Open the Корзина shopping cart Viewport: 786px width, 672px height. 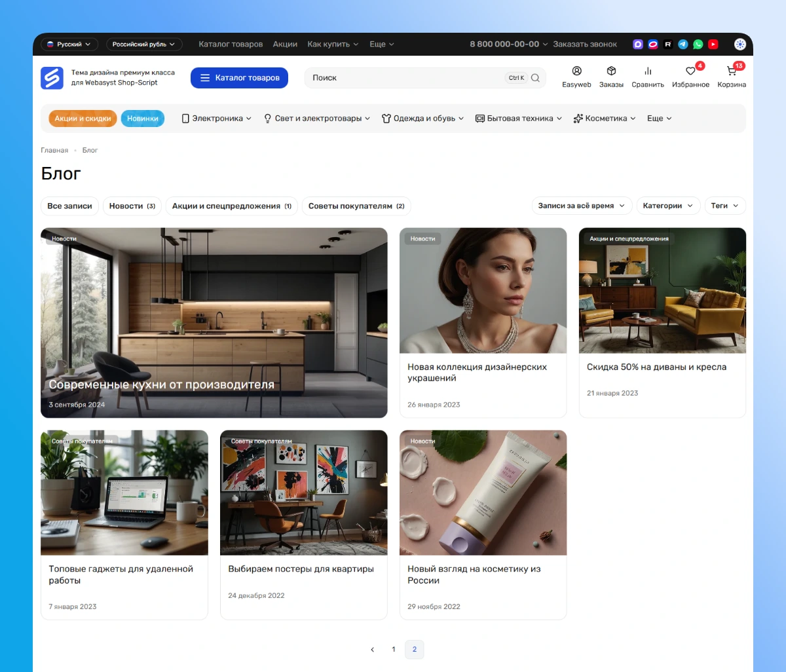732,71
